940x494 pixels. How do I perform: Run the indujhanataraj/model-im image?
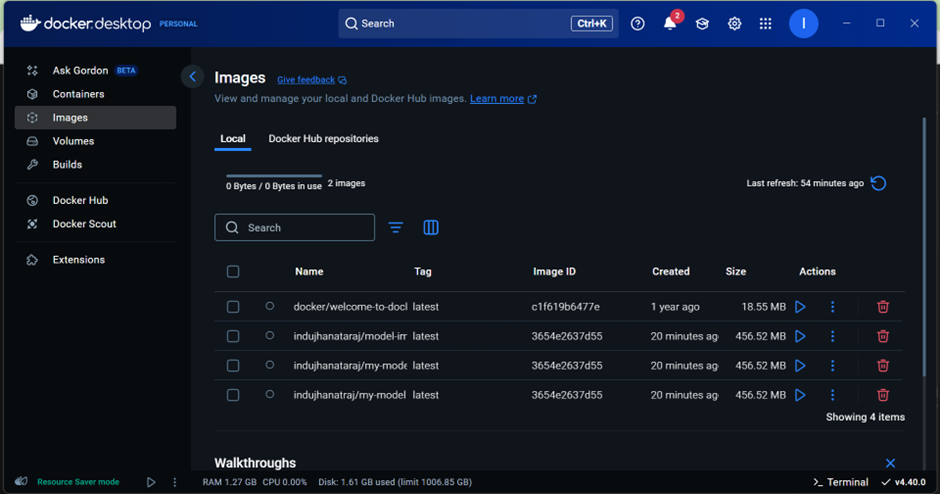pos(800,336)
